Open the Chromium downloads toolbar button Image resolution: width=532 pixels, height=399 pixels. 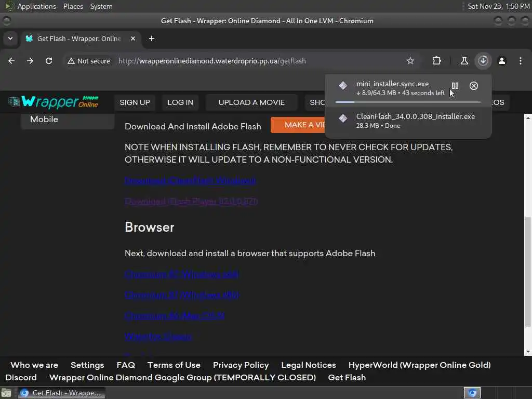pyautogui.click(x=483, y=61)
